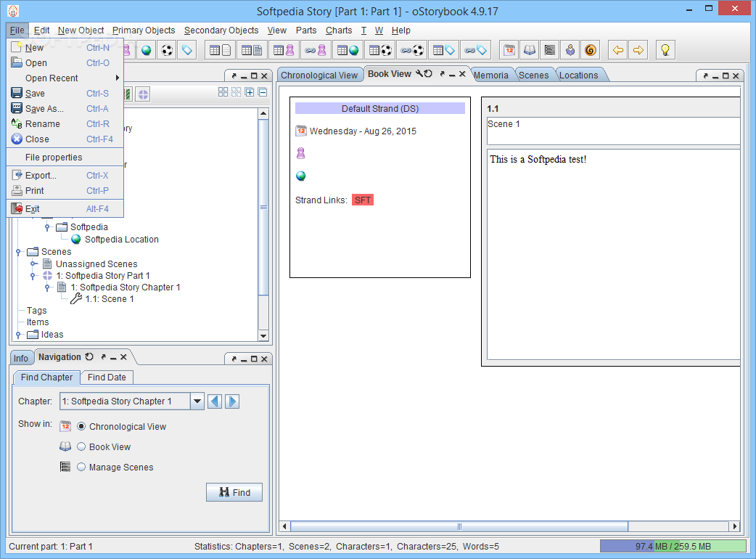Expand the Ideas folder tree node
Viewport: 756px width, 559px height.
tap(18, 335)
